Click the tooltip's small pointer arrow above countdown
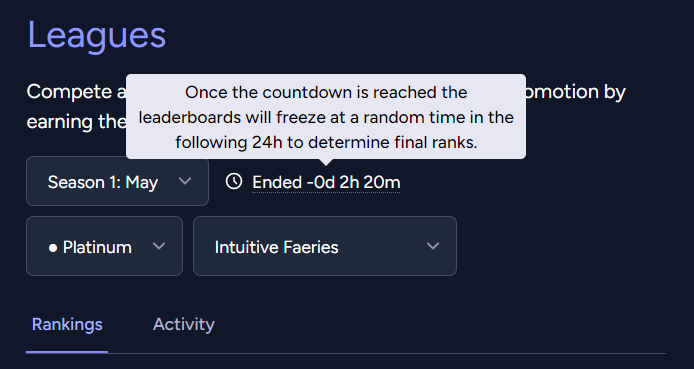 tap(326, 162)
